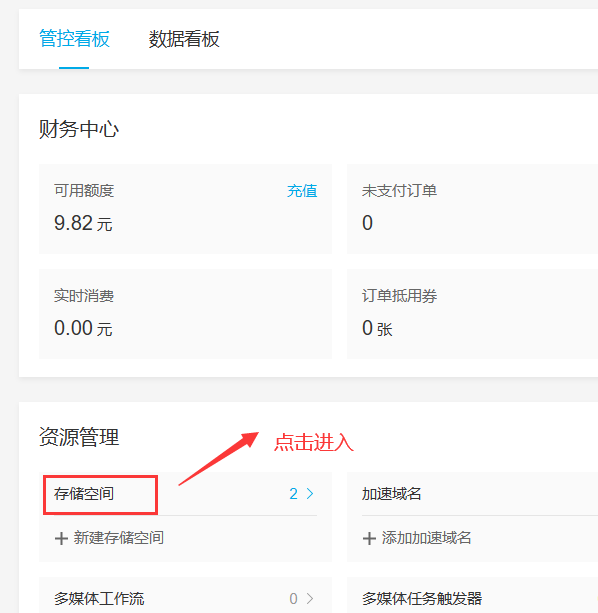Open the 数据看板 tab
Viewport: 598px width, 613px height.
pos(184,39)
